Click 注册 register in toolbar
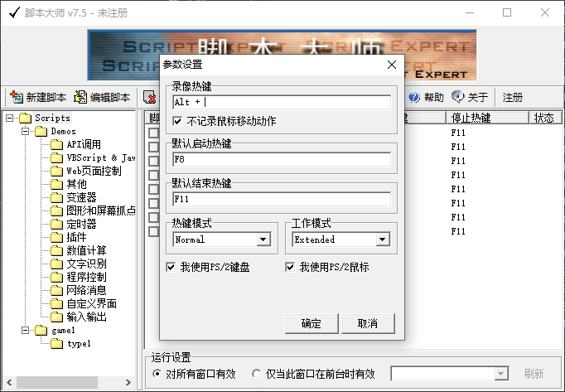Screen dimensions: 565x392 512,97
